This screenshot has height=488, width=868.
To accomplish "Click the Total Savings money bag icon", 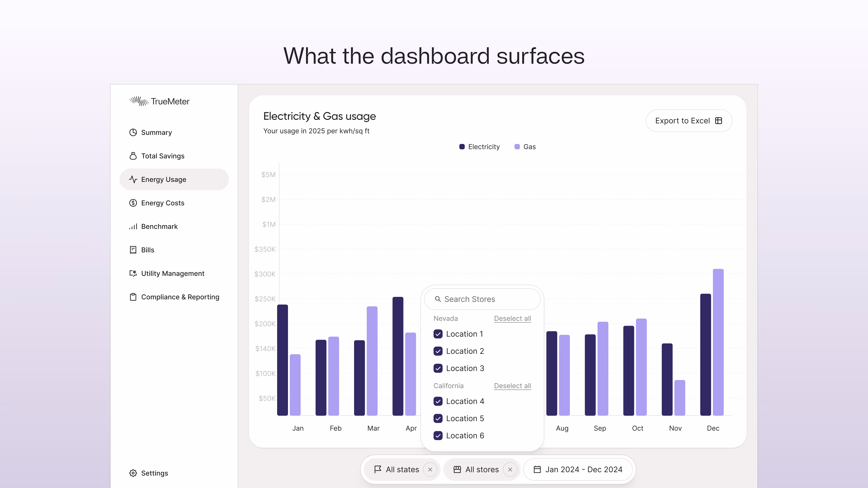I will pos(133,156).
